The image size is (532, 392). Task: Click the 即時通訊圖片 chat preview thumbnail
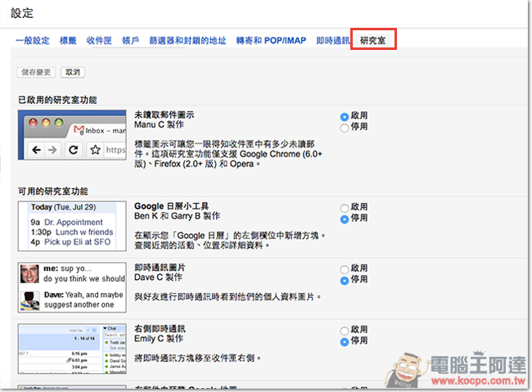(72, 287)
